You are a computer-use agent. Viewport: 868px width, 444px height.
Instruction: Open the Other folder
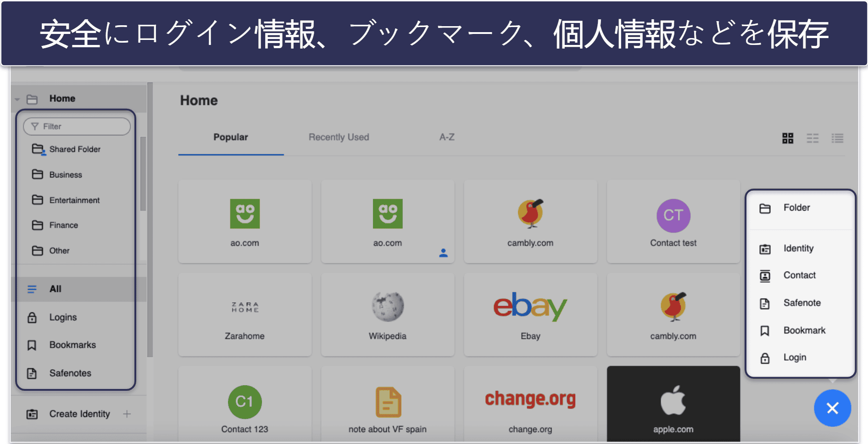click(59, 251)
